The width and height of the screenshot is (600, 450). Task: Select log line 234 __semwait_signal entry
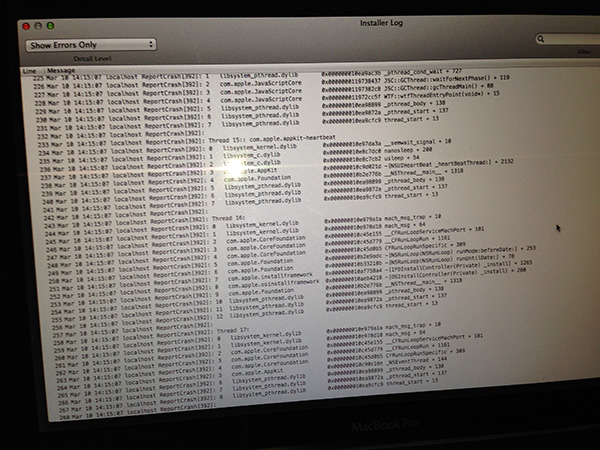point(245,147)
